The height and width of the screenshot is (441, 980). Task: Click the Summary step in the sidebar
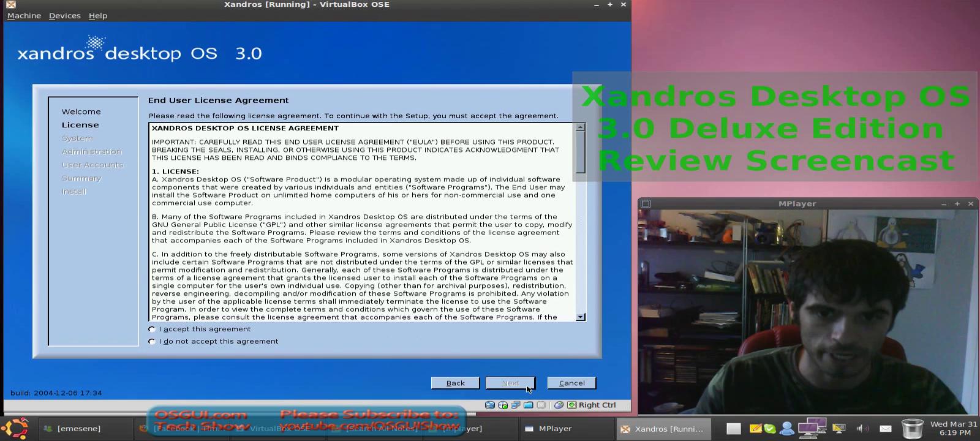click(x=81, y=178)
